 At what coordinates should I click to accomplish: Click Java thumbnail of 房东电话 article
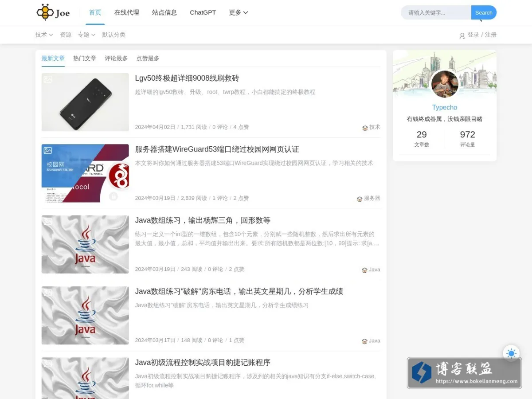click(85, 315)
